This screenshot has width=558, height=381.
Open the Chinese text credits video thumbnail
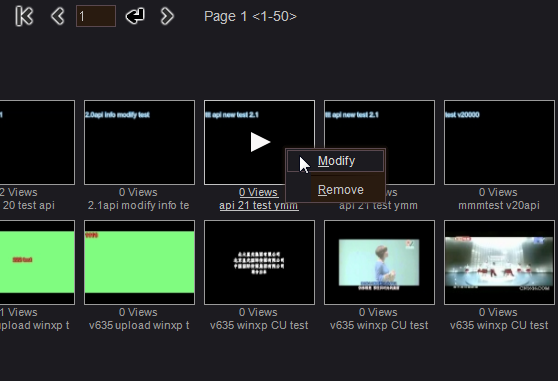pyautogui.click(x=259, y=262)
